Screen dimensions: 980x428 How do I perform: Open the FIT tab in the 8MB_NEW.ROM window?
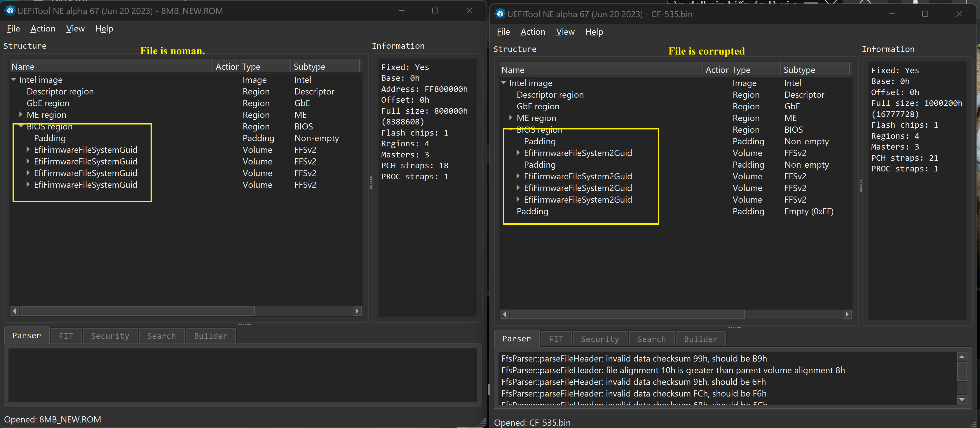pyautogui.click(x=66, y=336)
